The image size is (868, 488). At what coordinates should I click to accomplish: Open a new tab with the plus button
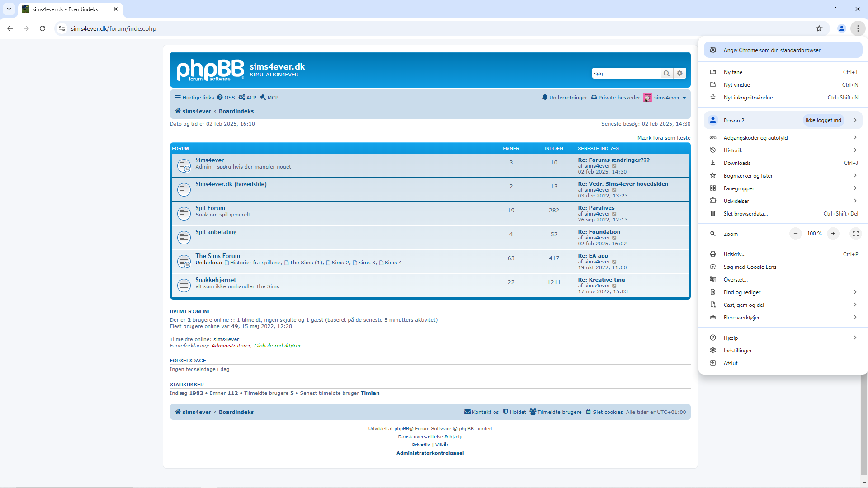point(132,9)
